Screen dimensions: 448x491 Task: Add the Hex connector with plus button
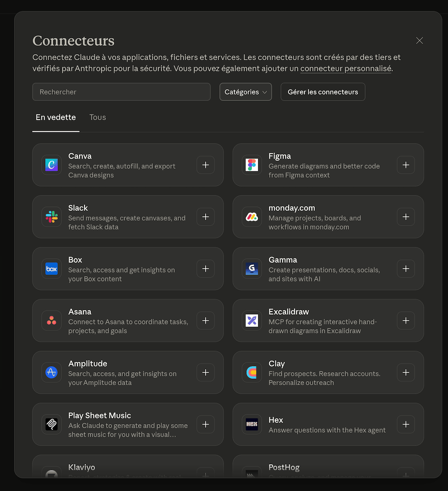[x=405, y=424]
